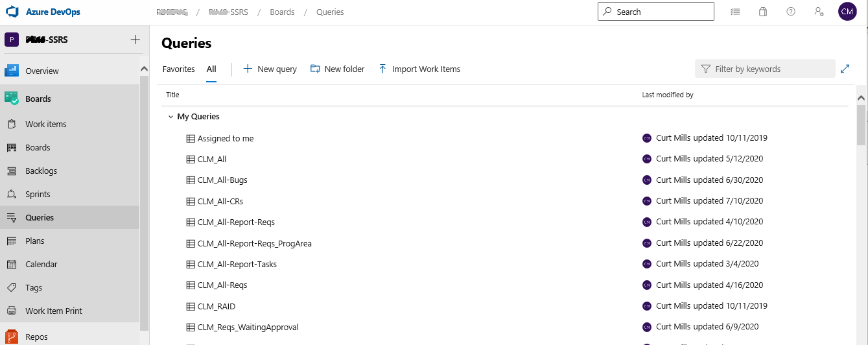Click the Queries icon in sidebar

12,218
